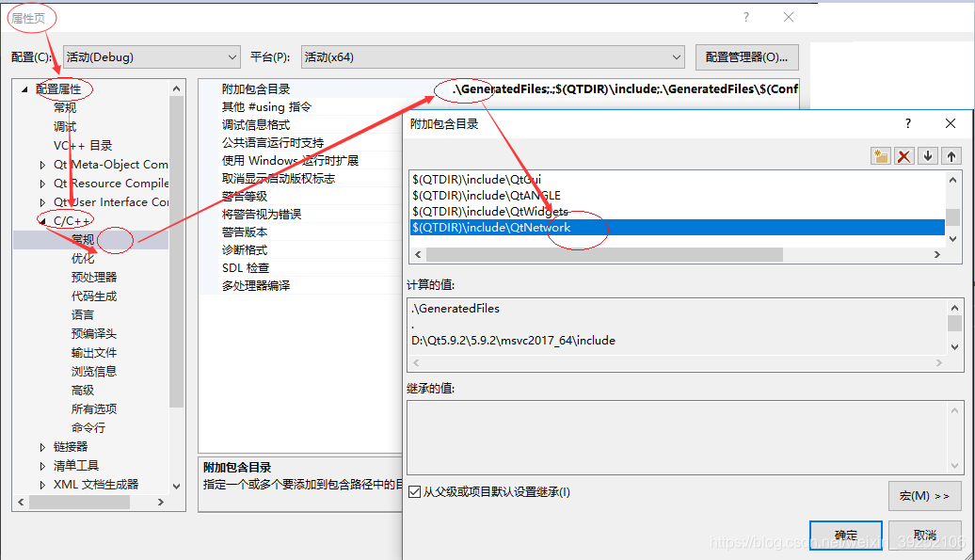Select 高级 tree item
Viewport: 975px width, 560px height.
point(83,391)
